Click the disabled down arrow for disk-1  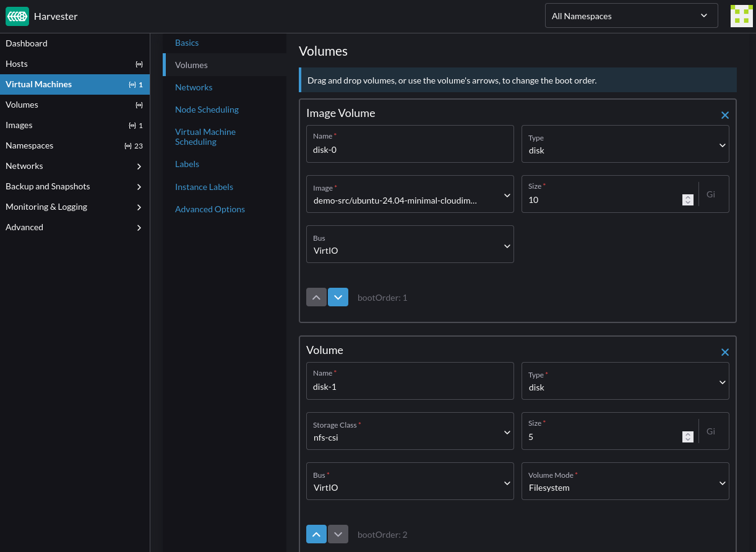click(338, 534)
